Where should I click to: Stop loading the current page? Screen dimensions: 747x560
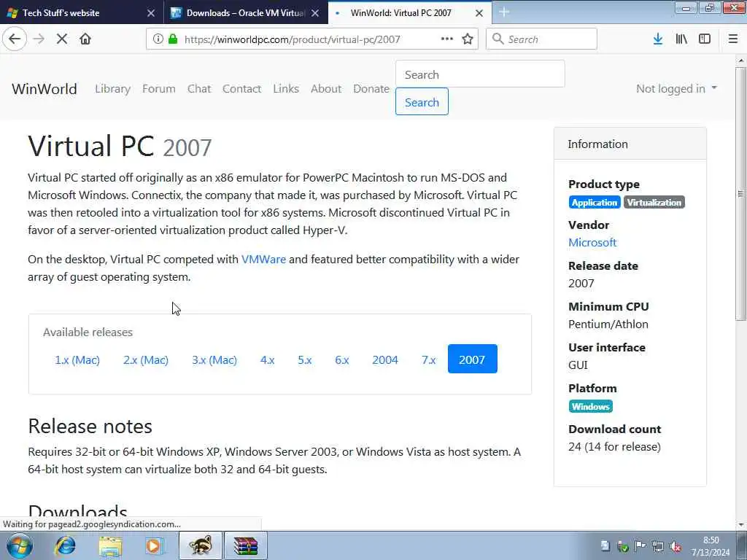pos(61,39)
